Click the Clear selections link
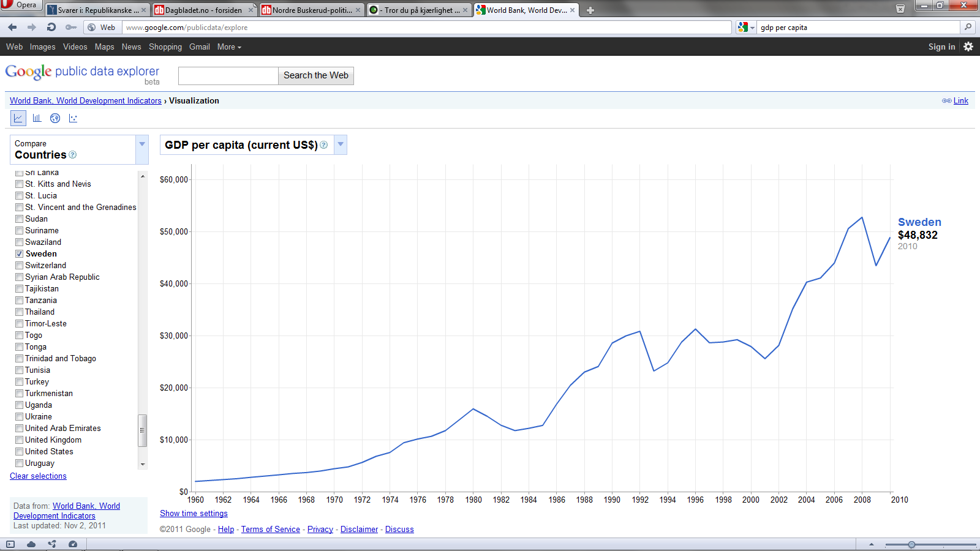Image resolution: width=980 pixels, height=551 pixels. tap(38, 476)
